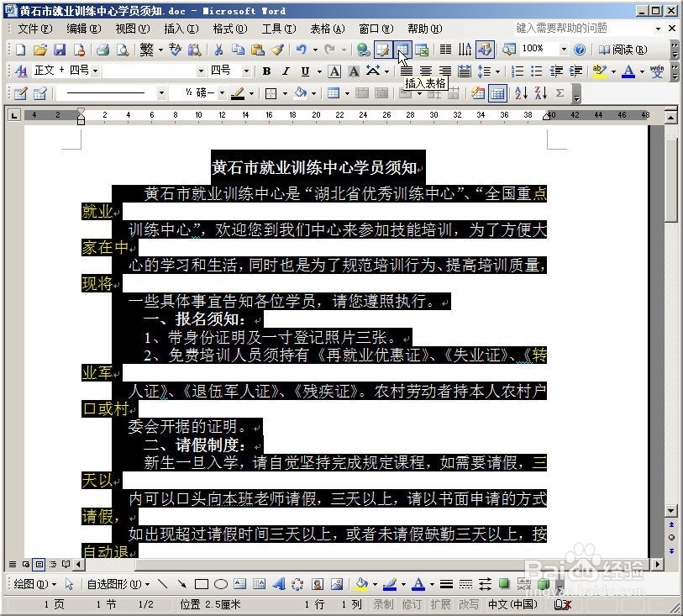Expand the line weight ½ 磅 dropdown
The width and height of the screenshot is (683, 616).
(222, 92)
